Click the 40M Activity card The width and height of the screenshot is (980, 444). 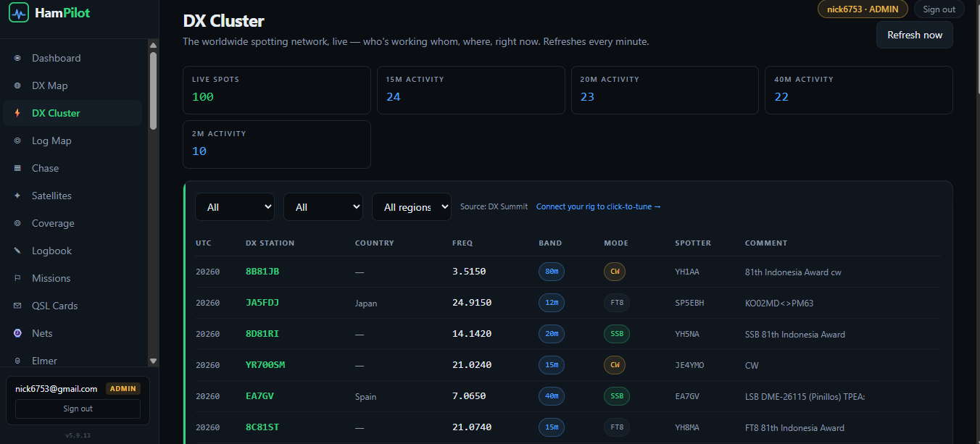pos(859,91)
